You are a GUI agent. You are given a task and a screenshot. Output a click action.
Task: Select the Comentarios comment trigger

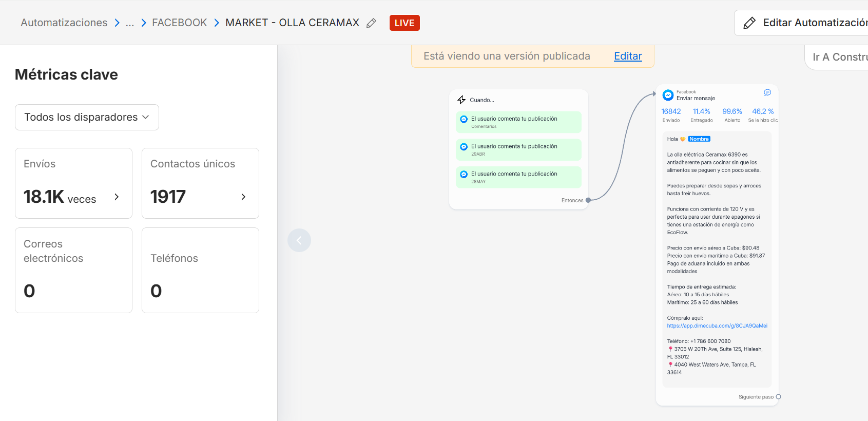click(x=518, y=122)
